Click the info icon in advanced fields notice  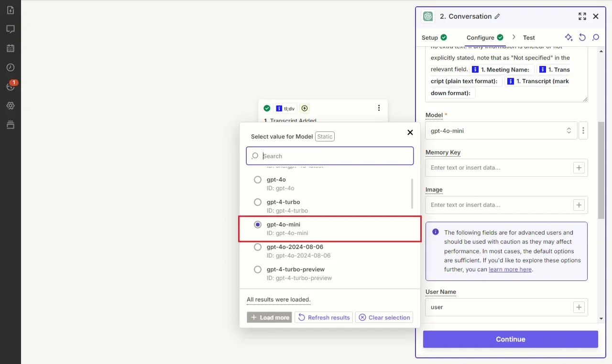pos(436,232)
